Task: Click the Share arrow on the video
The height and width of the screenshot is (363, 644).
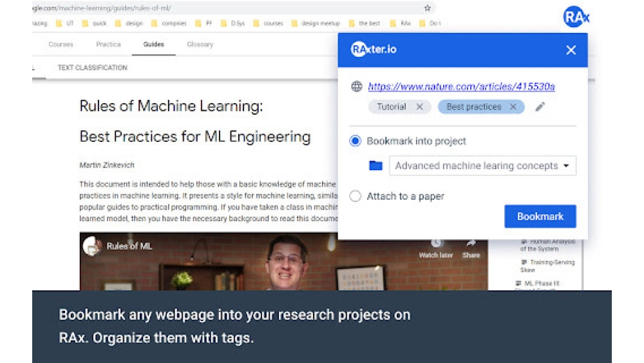Action: point(471,243)
